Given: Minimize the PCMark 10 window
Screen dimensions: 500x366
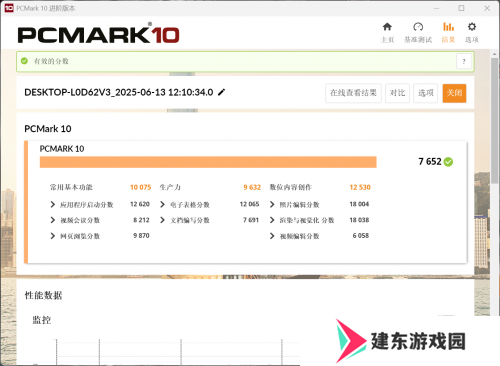Looking at the screenshot, I should click(x=436, y=8).
